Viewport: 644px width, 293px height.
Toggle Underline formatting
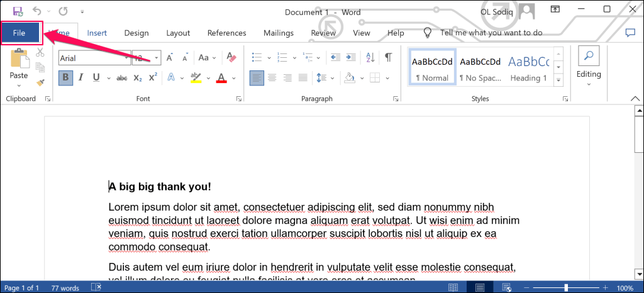click(x=96, y=77)
